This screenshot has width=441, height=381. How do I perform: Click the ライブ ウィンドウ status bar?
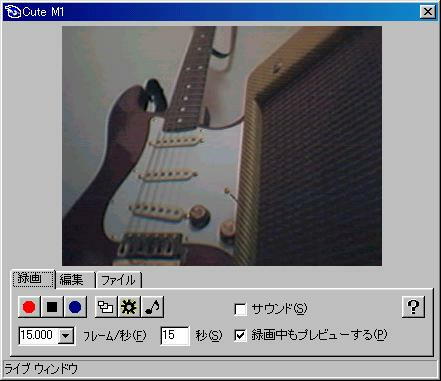click(220, 369)
